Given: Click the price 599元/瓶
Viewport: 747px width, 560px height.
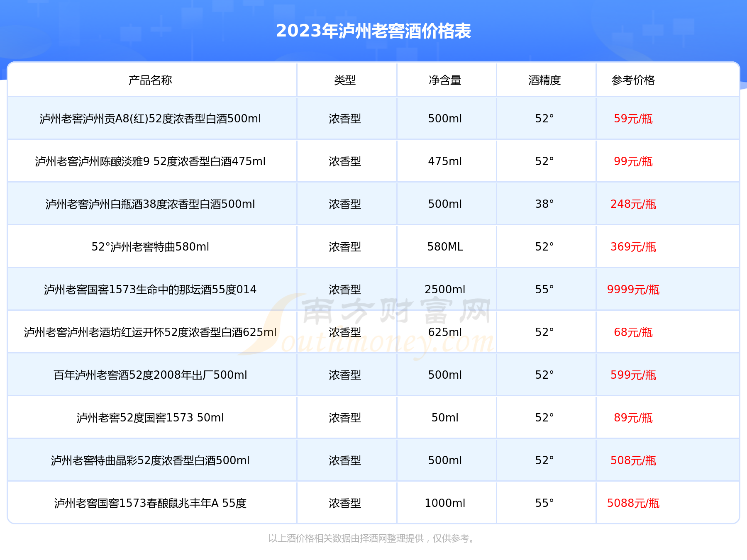Looking at the screenshot, I should pos(633,375).
